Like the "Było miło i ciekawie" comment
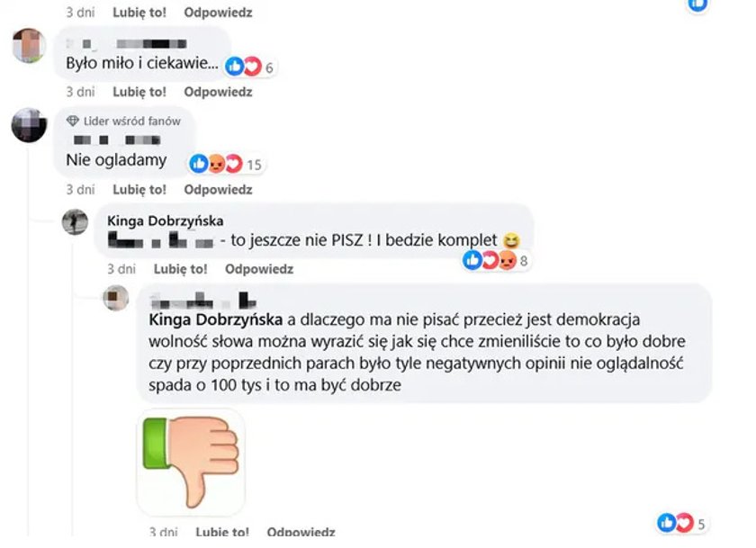 [x=139, y=92]
